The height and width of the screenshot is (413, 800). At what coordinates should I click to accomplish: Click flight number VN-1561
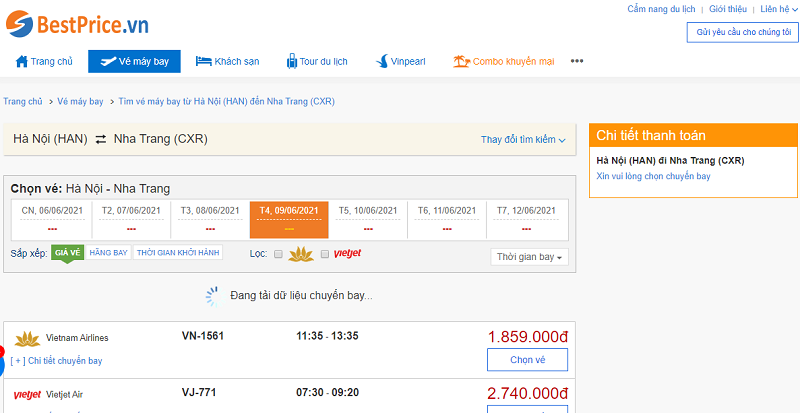[x=203, y=336]
